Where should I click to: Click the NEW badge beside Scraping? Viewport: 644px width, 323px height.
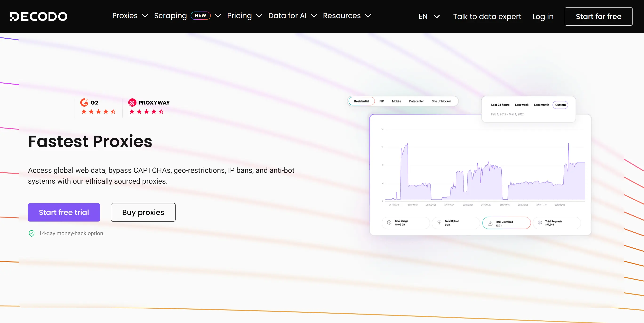pos(200,16)
